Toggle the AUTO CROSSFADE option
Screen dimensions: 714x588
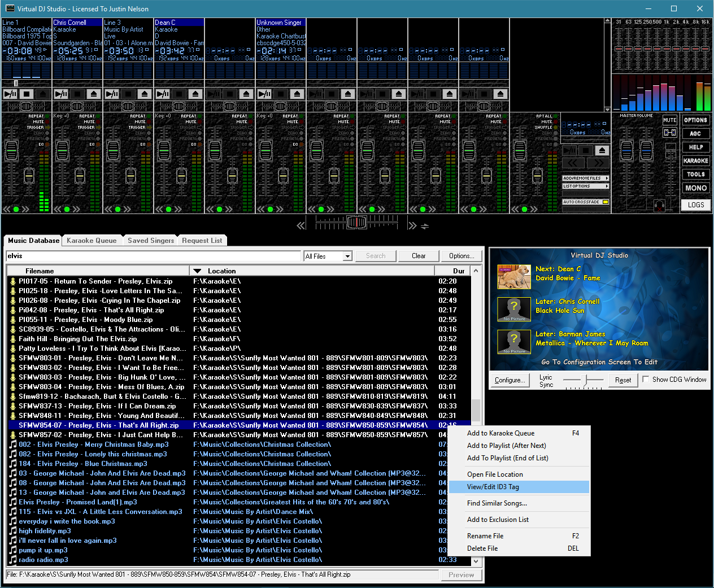pyautogui.click(x=586, y=202)
